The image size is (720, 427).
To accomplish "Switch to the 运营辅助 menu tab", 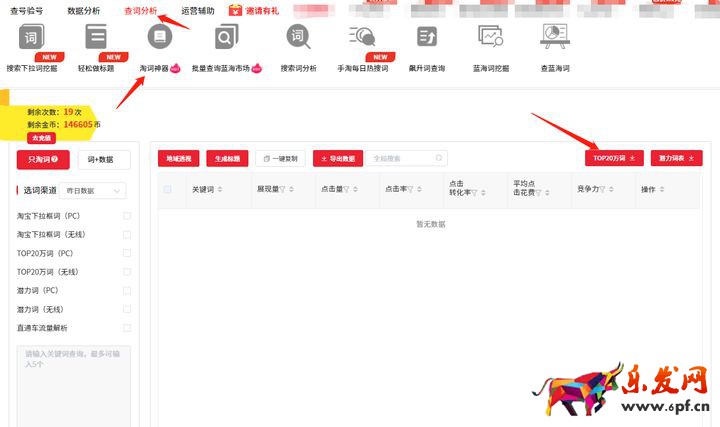I will tap(197, 11).
